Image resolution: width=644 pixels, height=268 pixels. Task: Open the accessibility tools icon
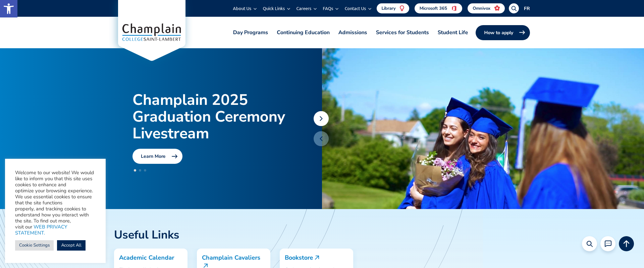point(9,8)
